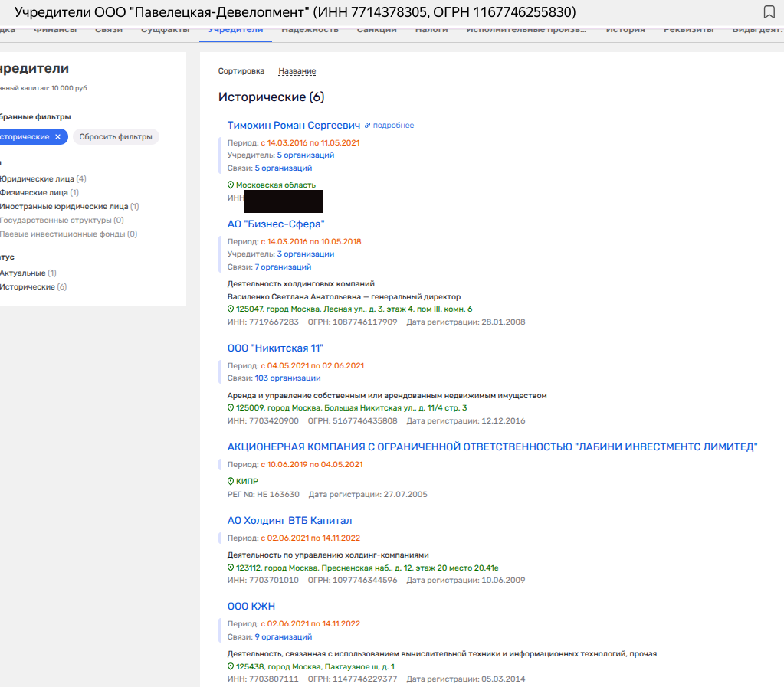
Task: Select the Актуальные status filter
Action: tap(23, 273)
